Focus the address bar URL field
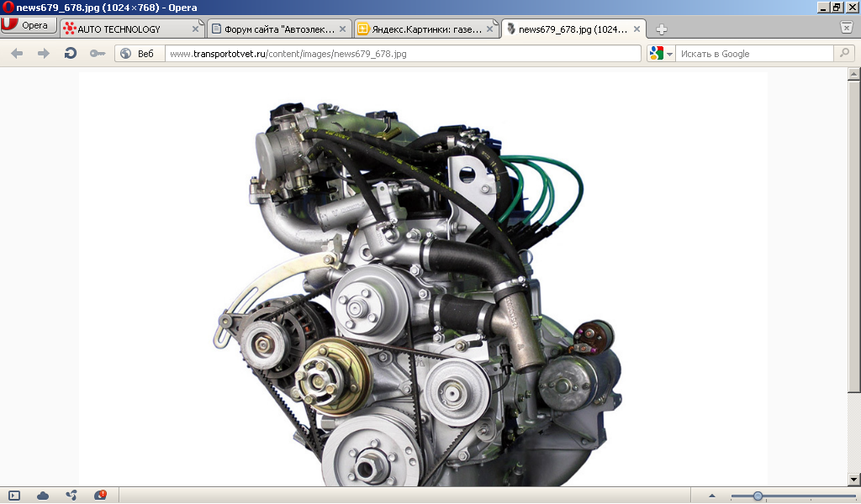 pyautogui.click(x=403, y=54)
